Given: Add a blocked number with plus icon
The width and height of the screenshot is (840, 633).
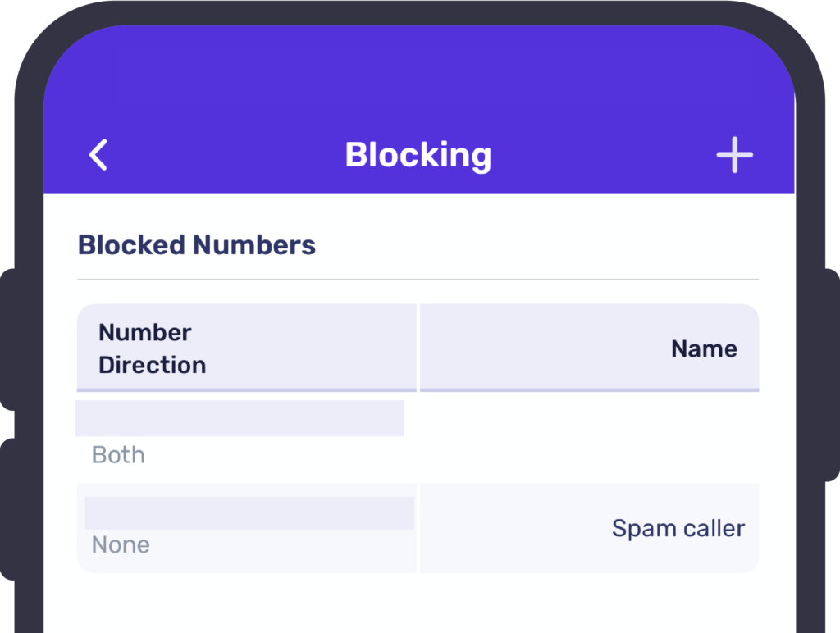Looking at the screenshot, I should point(734,155).
